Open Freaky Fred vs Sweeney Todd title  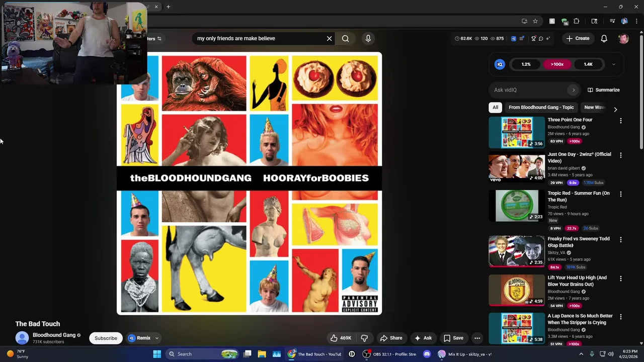578,242
